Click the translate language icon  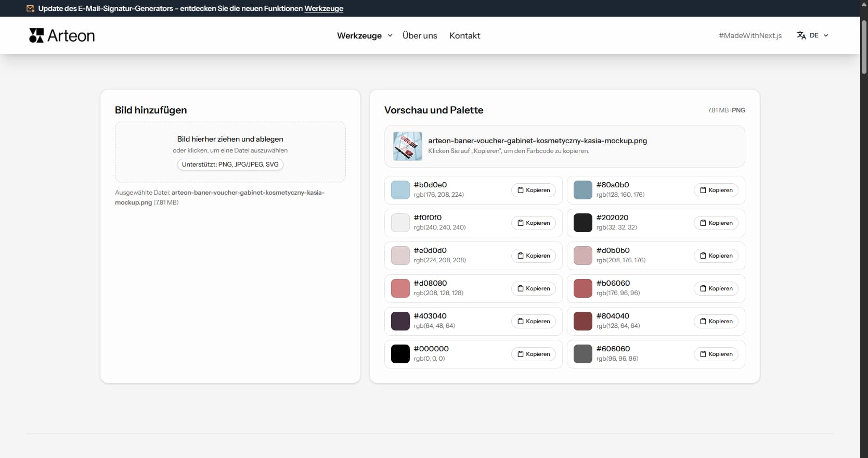tap(801, 35)
